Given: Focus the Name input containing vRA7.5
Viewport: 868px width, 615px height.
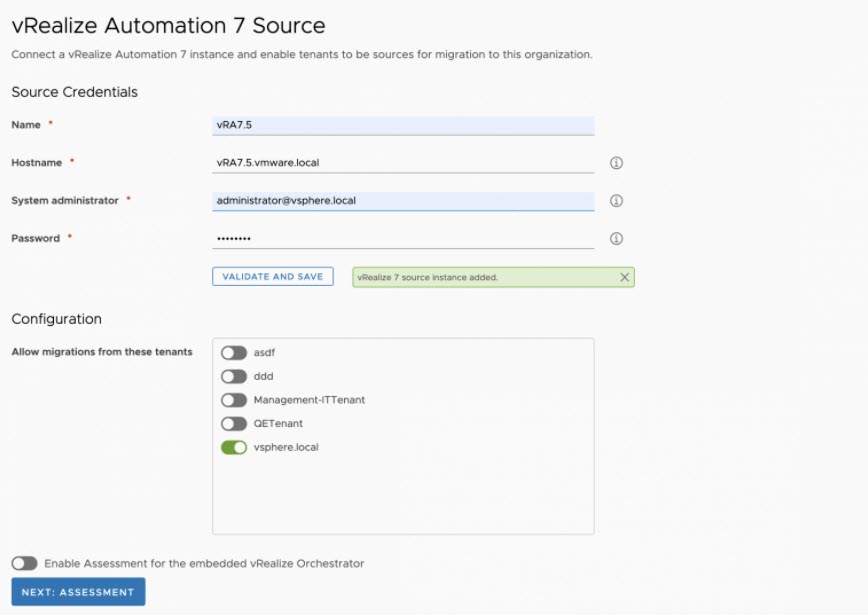Looking at the screenshot, I should tap(403, 125).
